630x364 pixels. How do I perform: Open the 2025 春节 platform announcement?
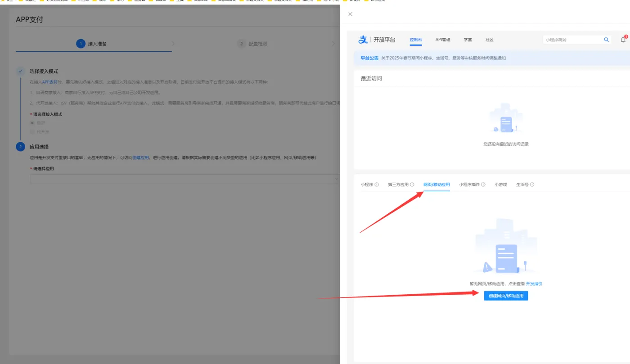pos(443,58)
